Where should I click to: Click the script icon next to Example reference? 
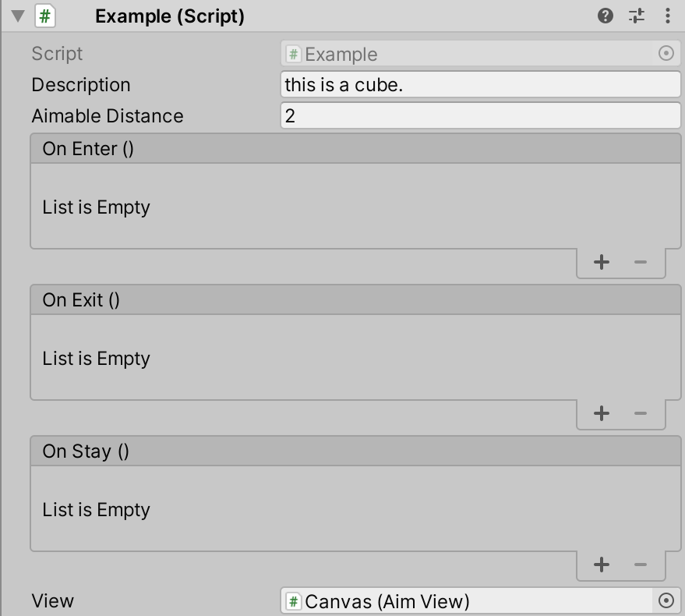point(293,53)
